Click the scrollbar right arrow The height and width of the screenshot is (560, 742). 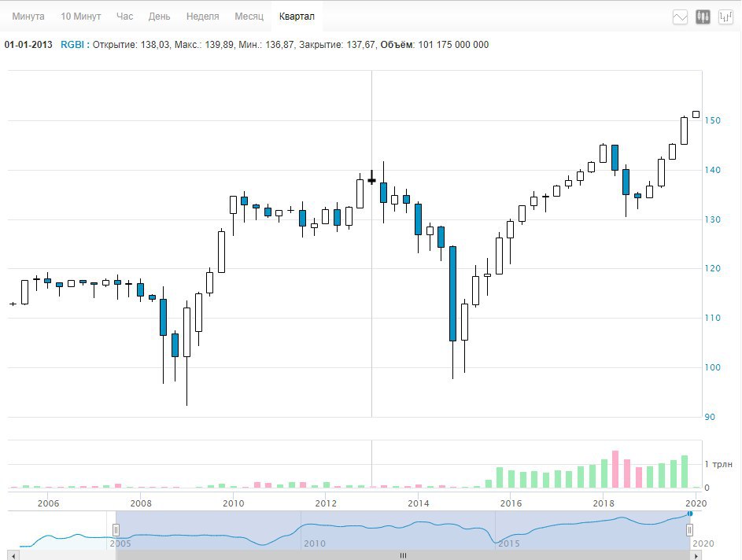pyautogui.click(x=696, y=556)
